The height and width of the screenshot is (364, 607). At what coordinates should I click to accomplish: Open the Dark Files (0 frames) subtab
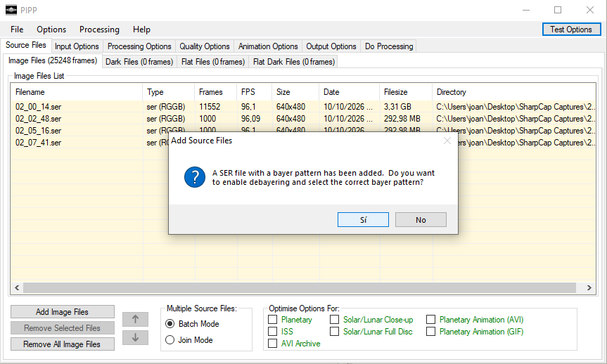click(x=139, y=62)
